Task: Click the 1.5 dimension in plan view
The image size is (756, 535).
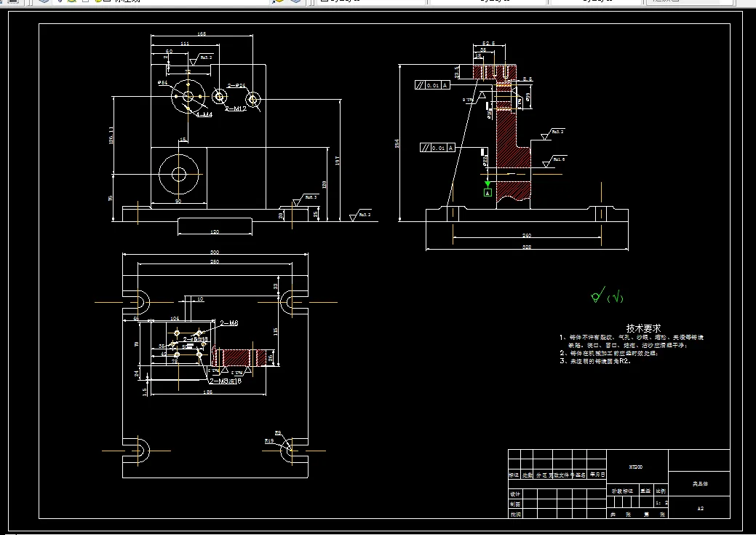Action: [x=144, y=392]
